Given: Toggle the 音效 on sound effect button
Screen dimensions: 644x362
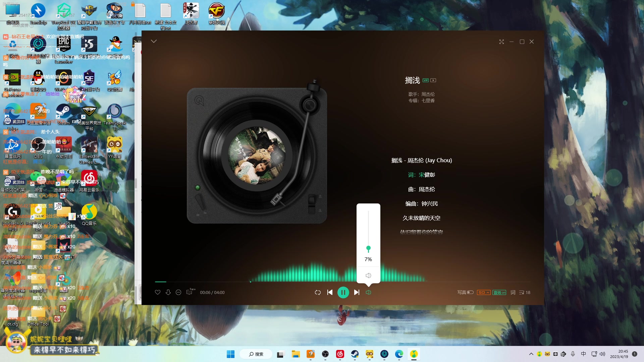Looking at the screenshot, I should [499, 292].
